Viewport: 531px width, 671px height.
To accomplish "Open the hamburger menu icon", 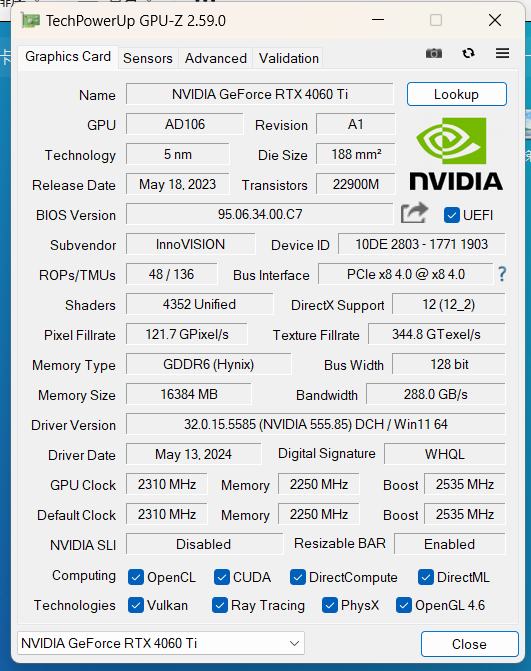I will point(502,53).
